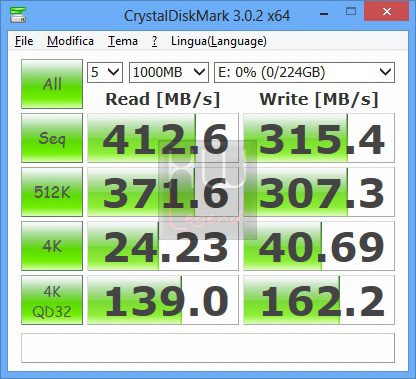Open the Tema menu
Screen dimensions: 416x379
[x=123, y=41]
